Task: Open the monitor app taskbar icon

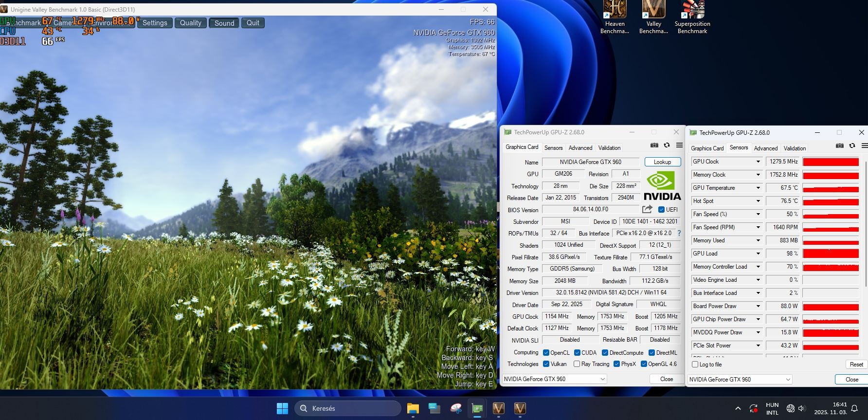Action: coord(434,408)
